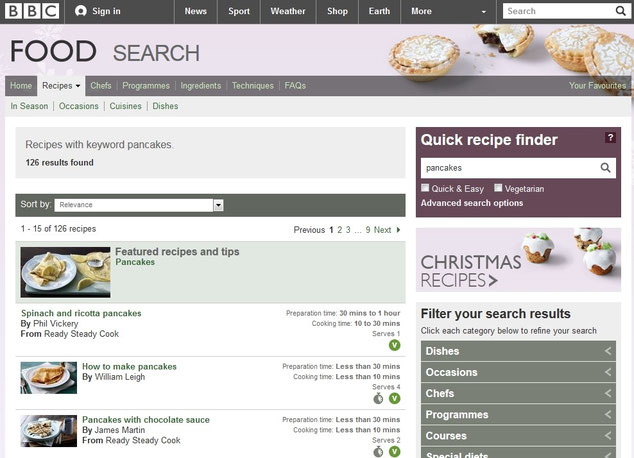
Task: Click the In Season sub-menu link
Action: [29, 106]
